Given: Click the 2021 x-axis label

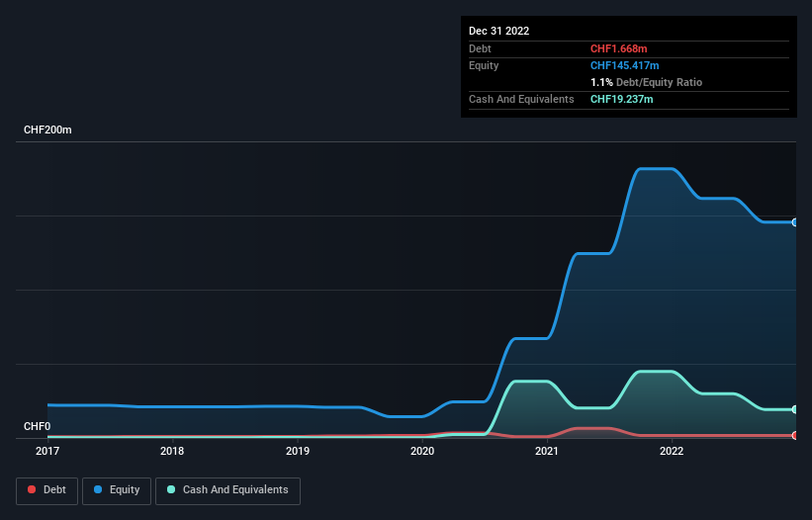Looking at the screenshot, I should pyautogui.click(x=547, y=451).
